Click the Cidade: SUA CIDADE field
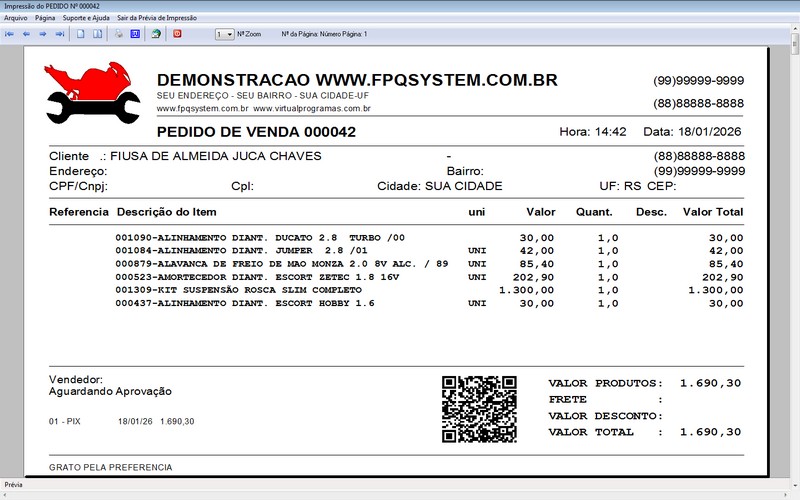 pyautogui.click(x=440, y=186)
